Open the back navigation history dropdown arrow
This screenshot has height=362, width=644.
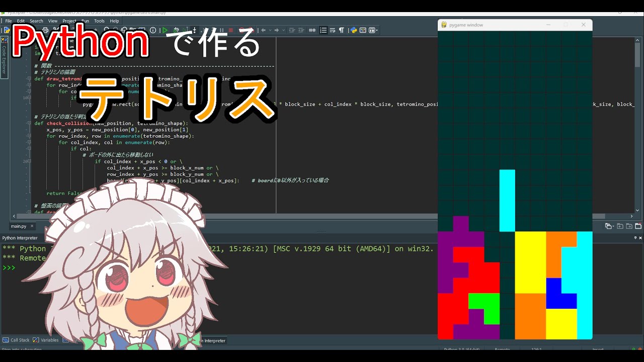[x=270, y=30]
